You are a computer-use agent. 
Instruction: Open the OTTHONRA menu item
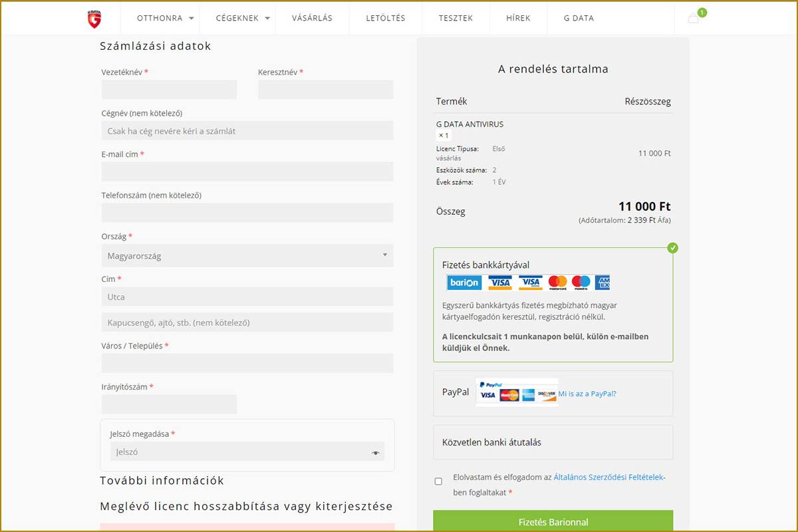click(x=160, y=19)
